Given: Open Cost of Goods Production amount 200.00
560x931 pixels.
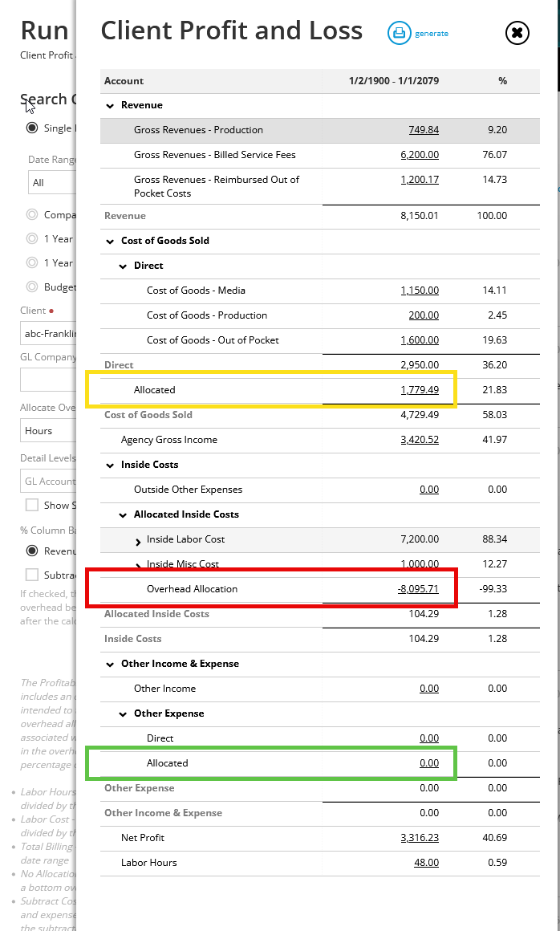Looking at the screenshot, I should pyautogui.click(x=424, y=315).
